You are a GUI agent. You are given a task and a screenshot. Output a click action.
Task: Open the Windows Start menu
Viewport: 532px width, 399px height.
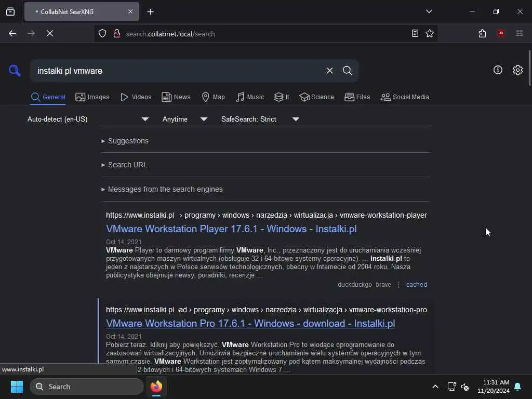point(17,387)
